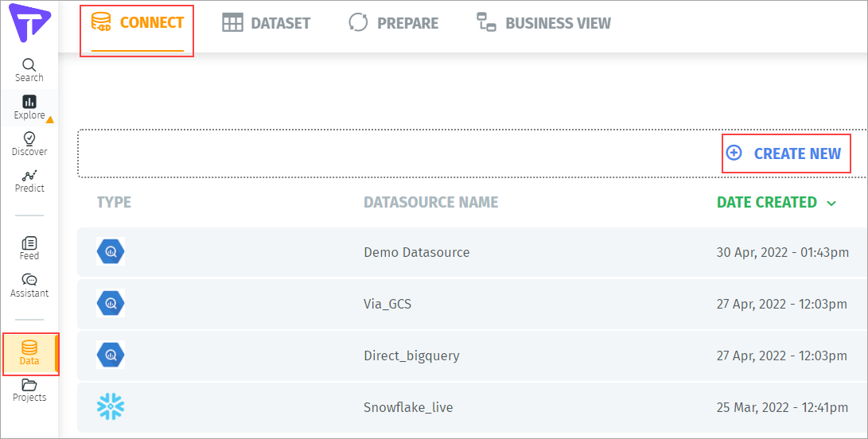The height and width of the screenshot is (439, 868).
Task: Click BigQuery icon of Direct_bigquery row
Action: (x=111, y=355)
